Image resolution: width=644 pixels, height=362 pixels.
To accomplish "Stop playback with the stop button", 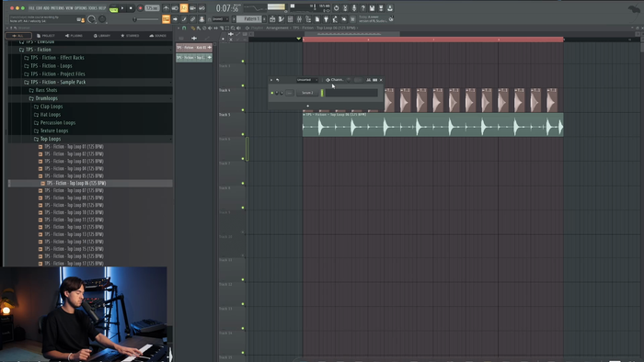I will [x=131, y=8].
